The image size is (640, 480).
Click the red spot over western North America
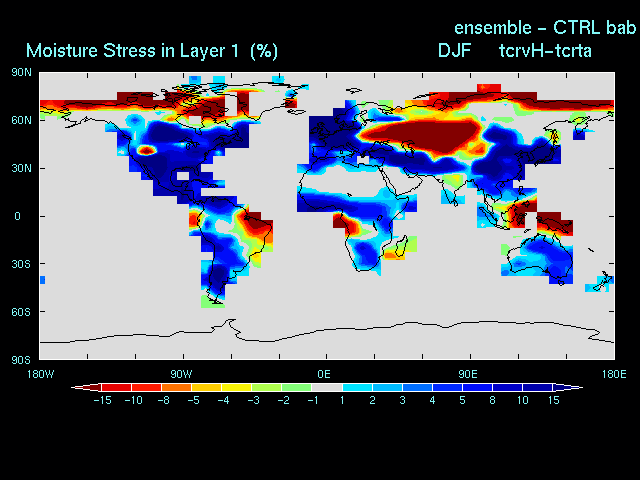(x=146, y=151)
